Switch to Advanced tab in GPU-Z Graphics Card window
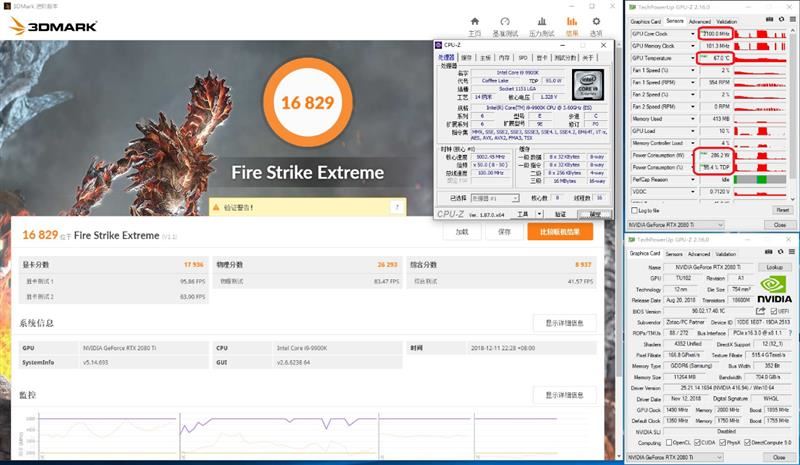This screenshot has width=800, height=465. pyautogui.click(x=698, y=254)
